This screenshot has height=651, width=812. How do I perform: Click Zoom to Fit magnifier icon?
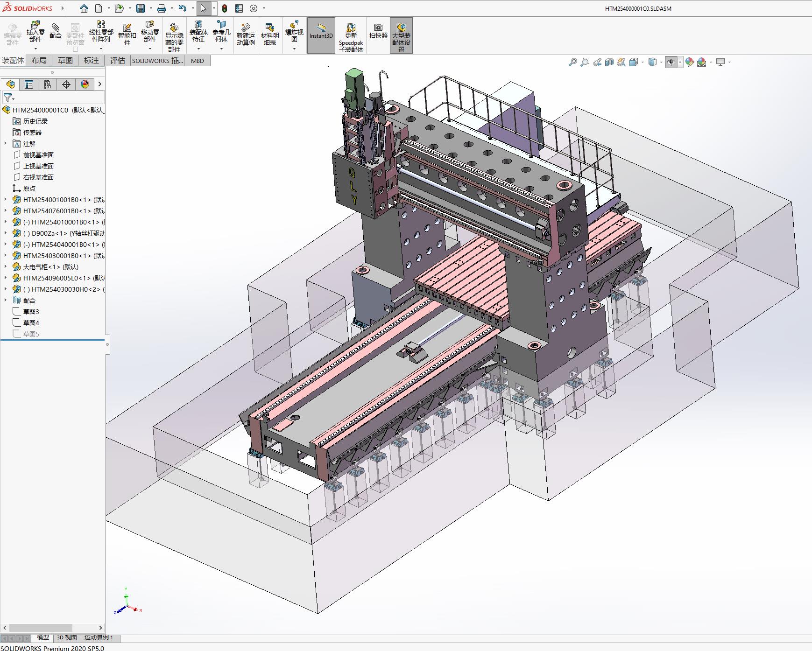tap(572, 62)
